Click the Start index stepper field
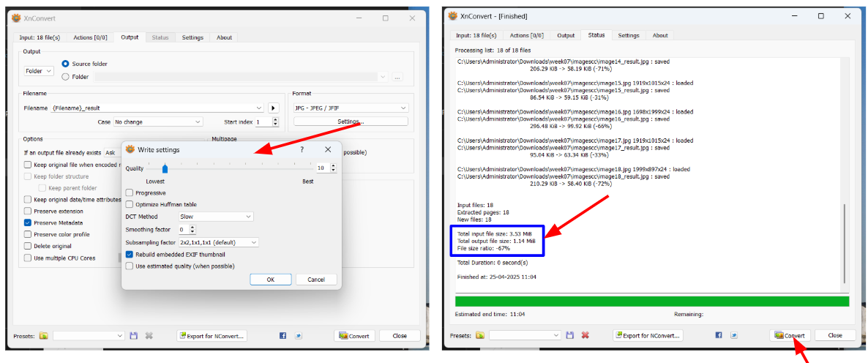 [x=267, y=121]
